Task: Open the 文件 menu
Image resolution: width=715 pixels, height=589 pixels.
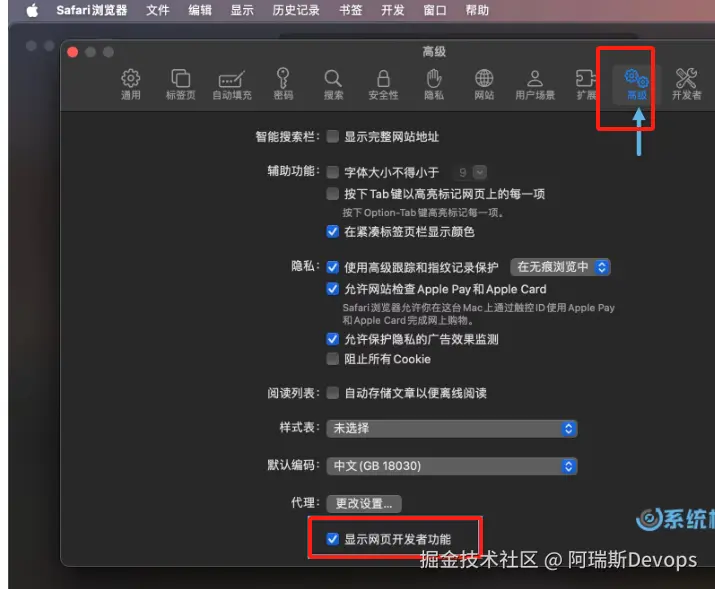Action: pyautogui.click(x=158, y=10)
